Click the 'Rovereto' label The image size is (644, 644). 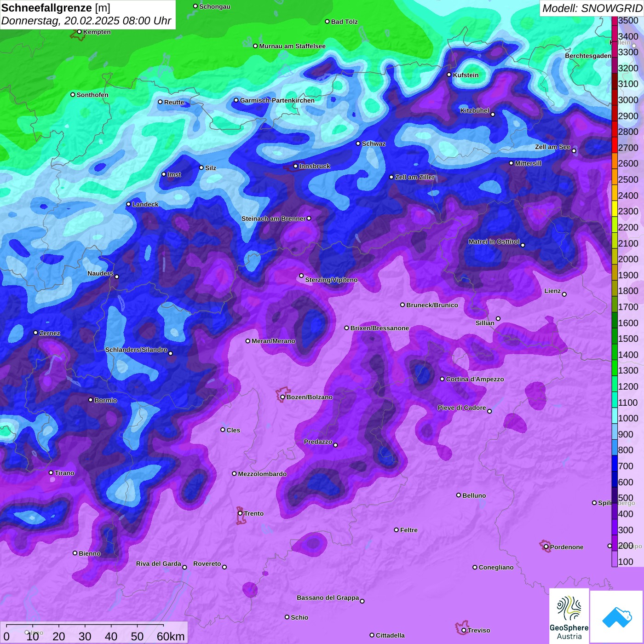(x=207, y=563)
